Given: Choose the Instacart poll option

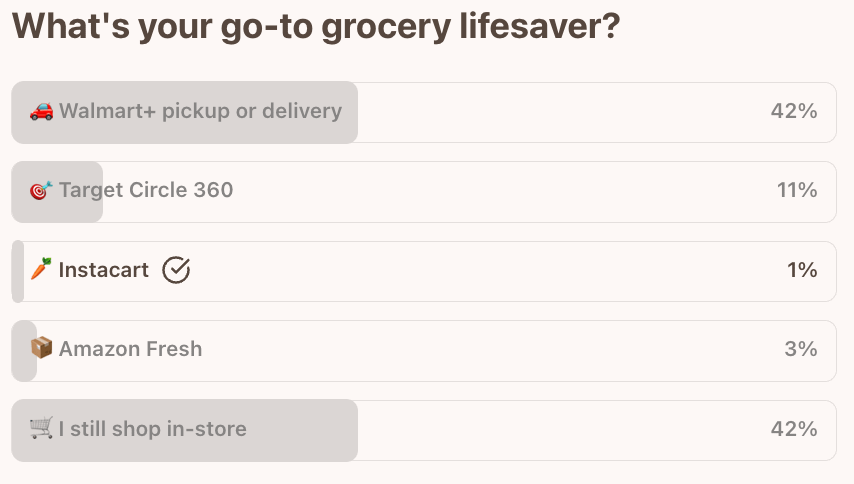Looking at the screenshot, I should [424, 271].
